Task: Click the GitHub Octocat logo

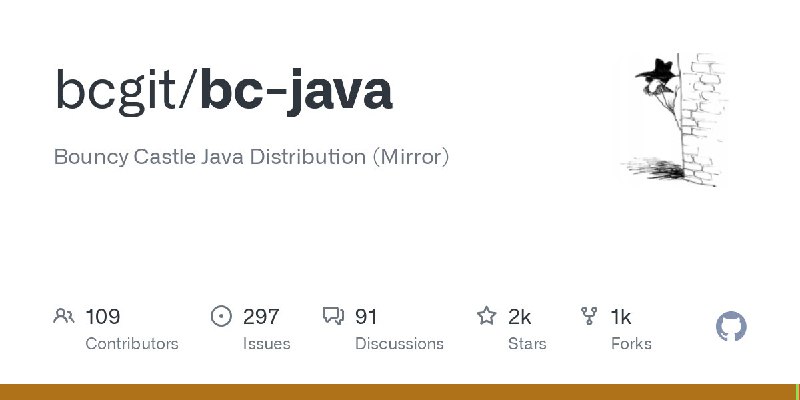Action: tap(731, 327)
